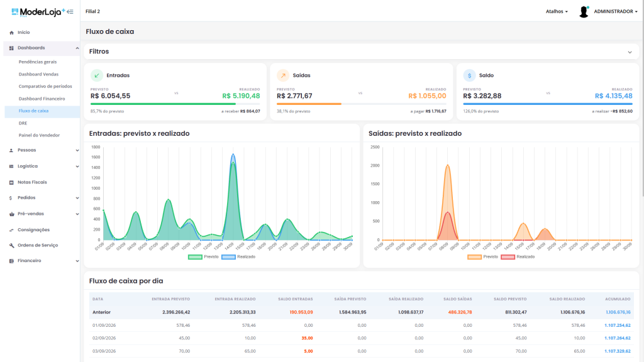Screen dimensions: 644x362
Task: Click the ACUMULADO column header
Action: 618,299
